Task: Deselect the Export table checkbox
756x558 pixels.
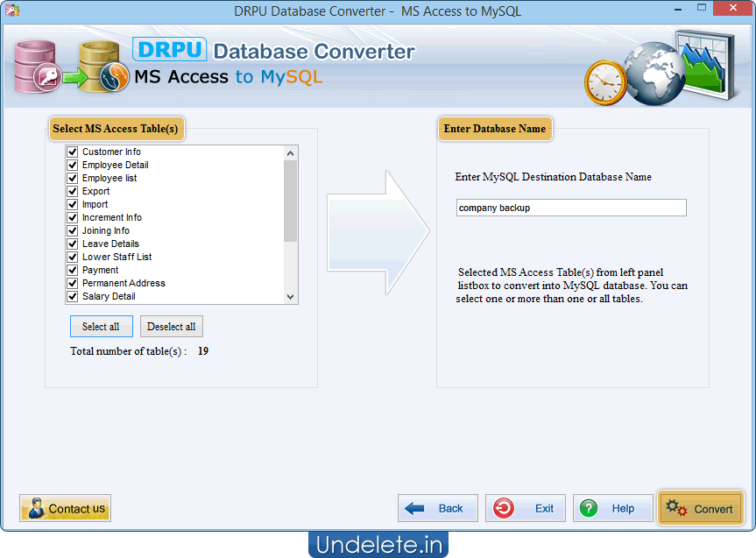Action: tap(73, 191)
